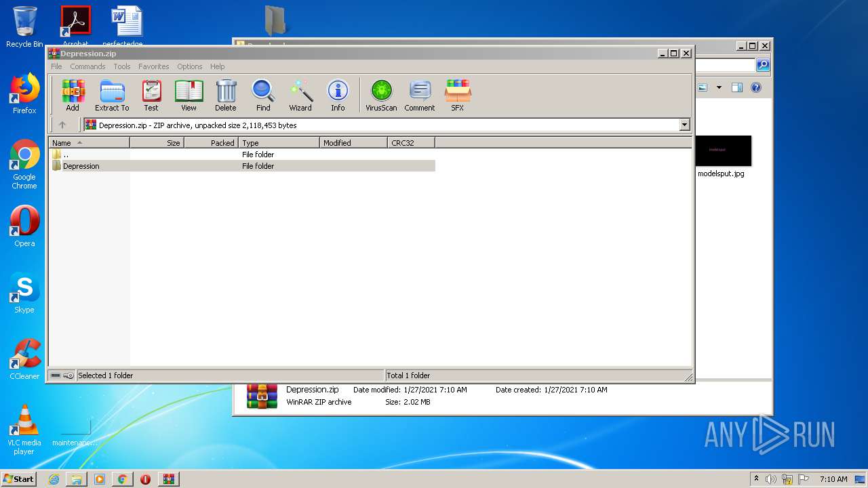
Task: Open the Action Center flag tray icon
Action: (804, 479)
